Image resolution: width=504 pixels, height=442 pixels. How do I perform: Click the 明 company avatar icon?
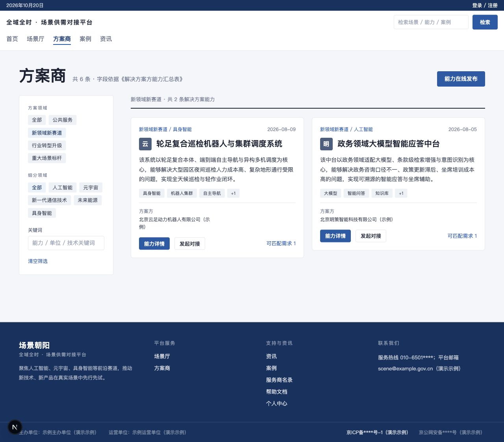tap(326, 144)
